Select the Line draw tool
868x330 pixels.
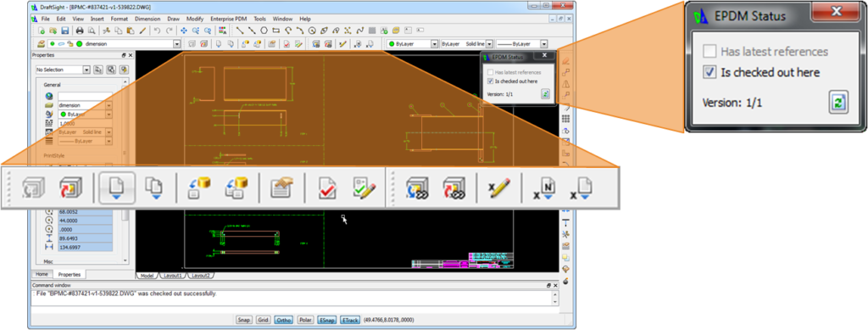[240, 31]
